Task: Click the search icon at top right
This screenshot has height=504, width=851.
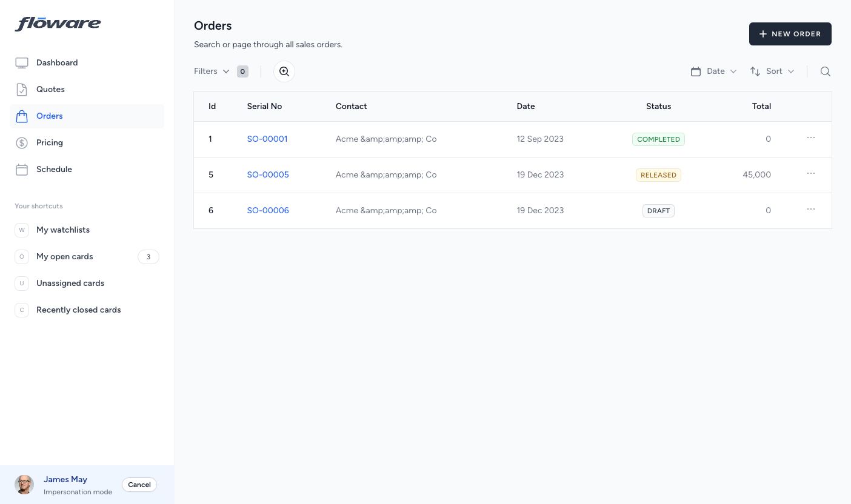Action: (825, 71)
